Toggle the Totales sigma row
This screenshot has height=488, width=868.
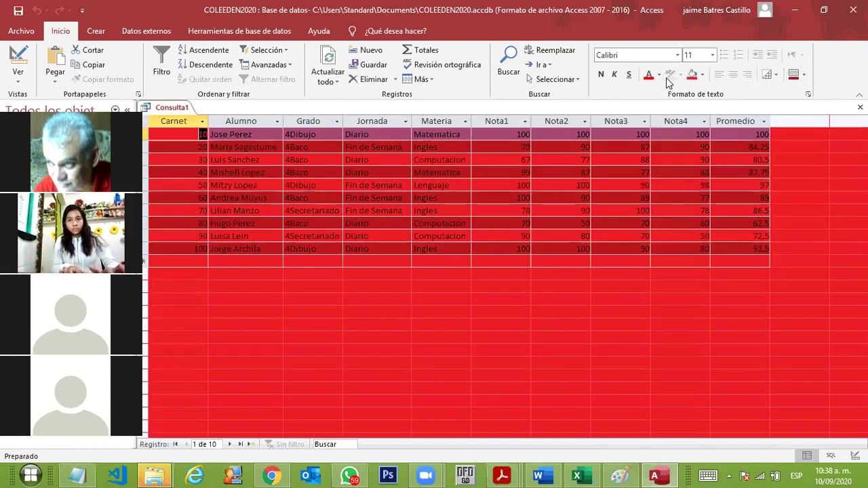[420, 50]
